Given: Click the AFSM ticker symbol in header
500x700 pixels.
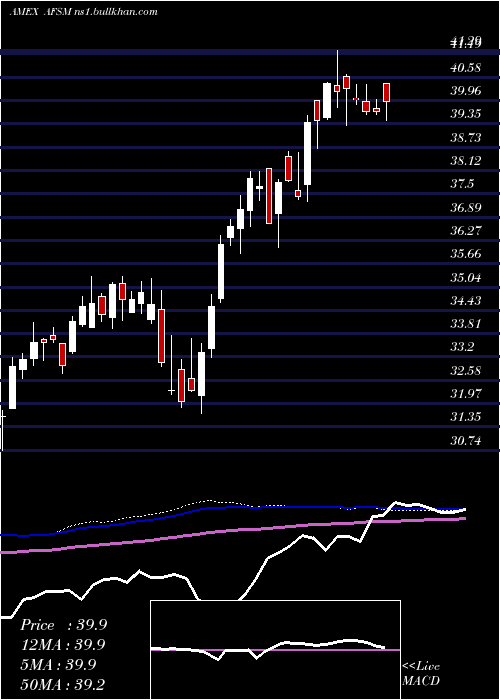Looking at the screenshot, I should coord(60,12).
